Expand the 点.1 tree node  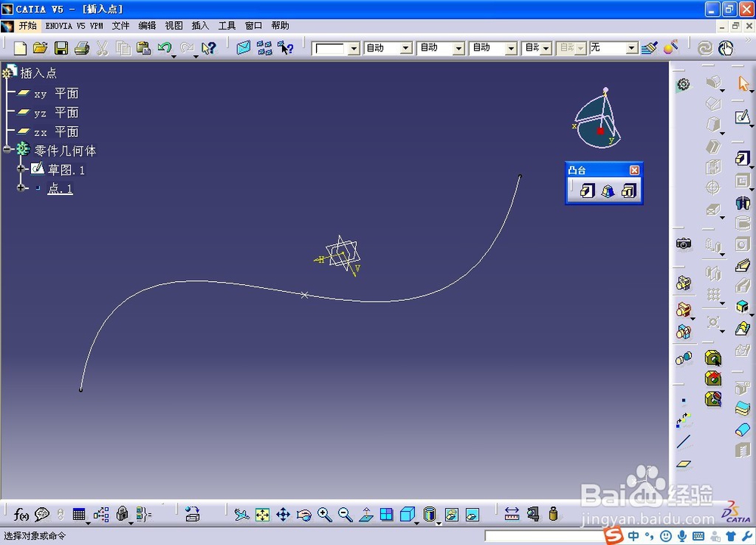tap(20, 187)
